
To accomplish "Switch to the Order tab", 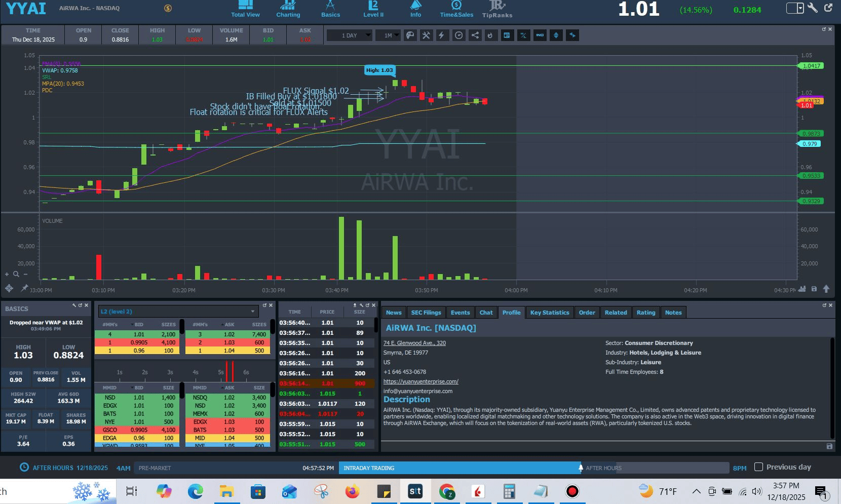I will [587, 313].
